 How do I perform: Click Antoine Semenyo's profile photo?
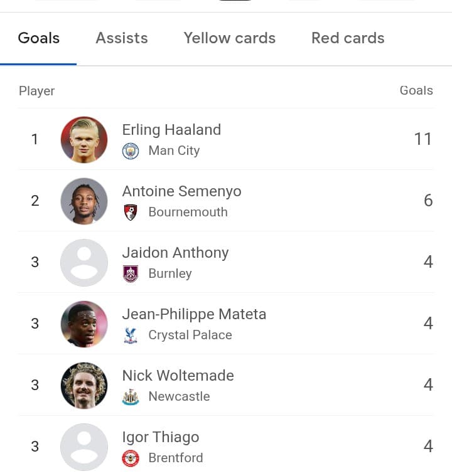[84, 201]
